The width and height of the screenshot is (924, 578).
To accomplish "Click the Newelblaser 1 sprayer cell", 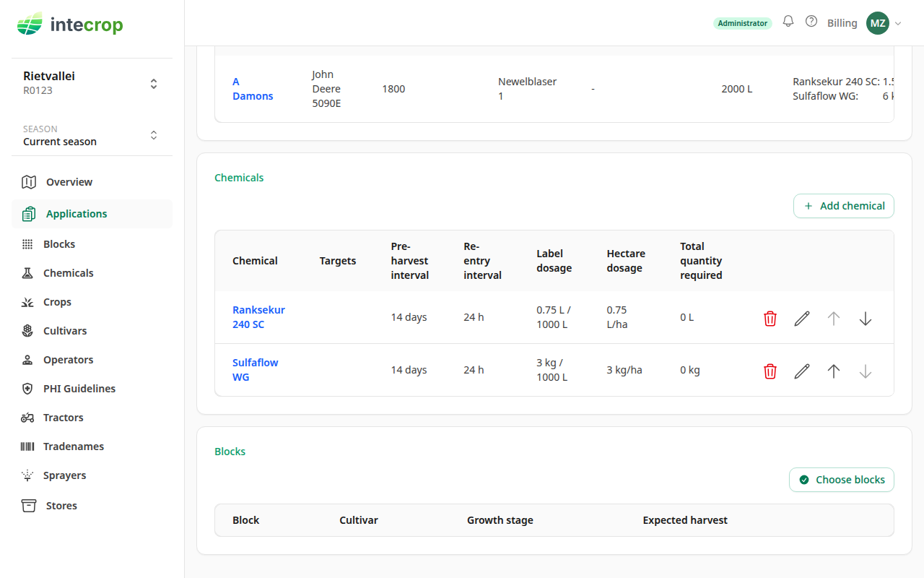I will click(x=528, y=89).
